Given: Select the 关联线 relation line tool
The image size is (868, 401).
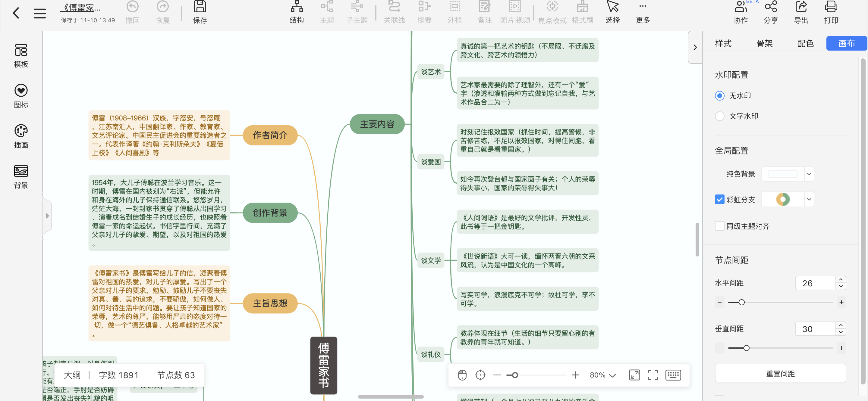Looking at the screenshot, I should [394, 12].
